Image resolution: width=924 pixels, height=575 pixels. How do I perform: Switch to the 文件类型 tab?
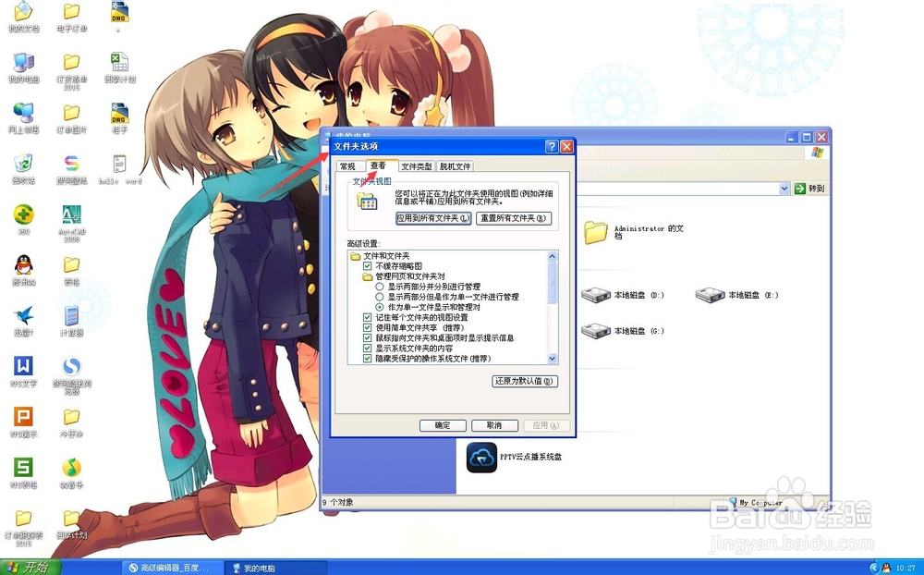pyautogui.click(x=418, y=166)
